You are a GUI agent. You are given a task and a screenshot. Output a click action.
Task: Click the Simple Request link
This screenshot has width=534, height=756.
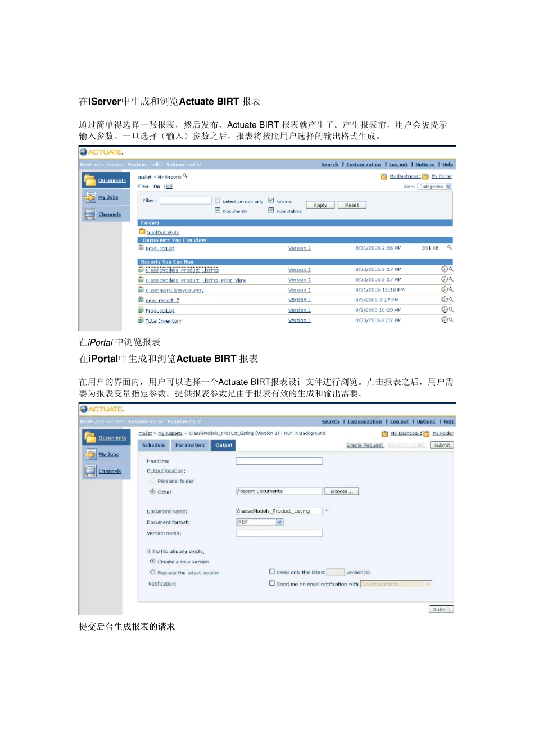(x=365, y=445)
